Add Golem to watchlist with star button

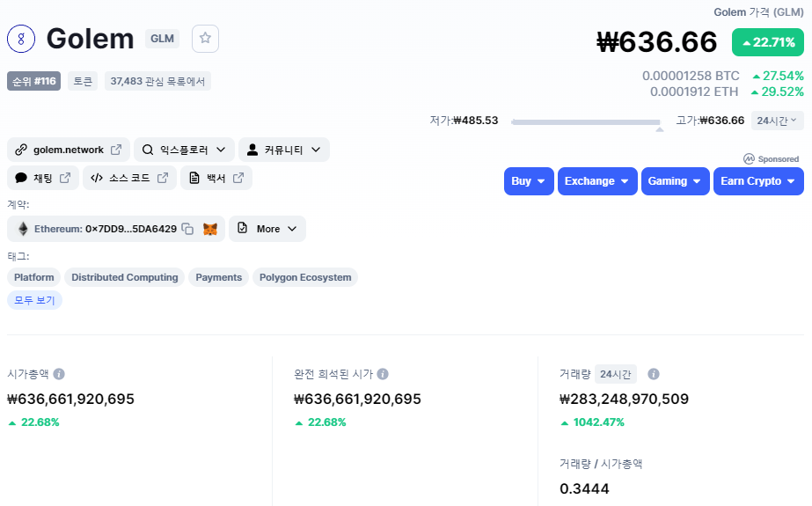205,39
